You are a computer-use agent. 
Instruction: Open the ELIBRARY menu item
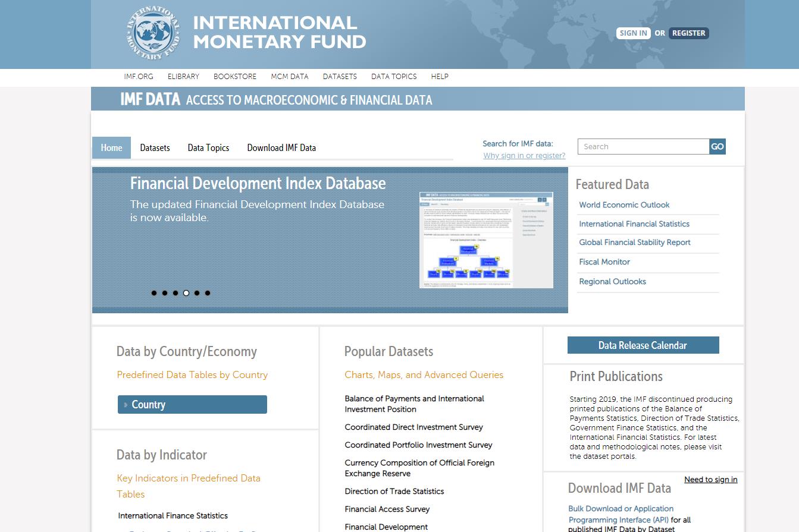[183, 77]
